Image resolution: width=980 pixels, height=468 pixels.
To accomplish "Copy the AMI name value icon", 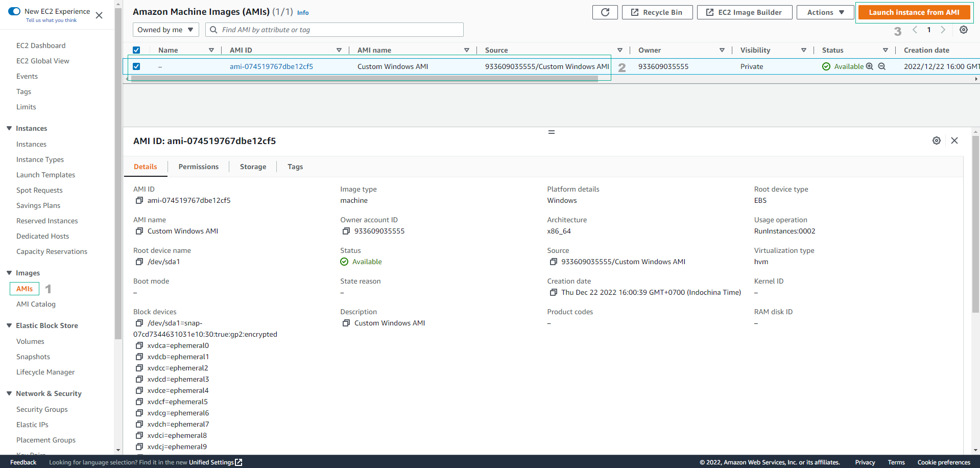I will 139,231.
